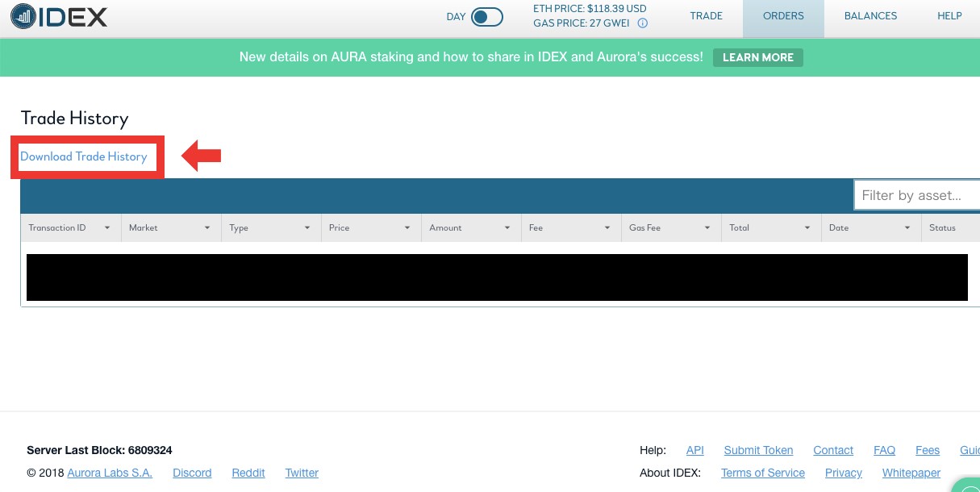The image size is (980, 492).
Task: Open the TRADE menu
Action: coord(706,16)
